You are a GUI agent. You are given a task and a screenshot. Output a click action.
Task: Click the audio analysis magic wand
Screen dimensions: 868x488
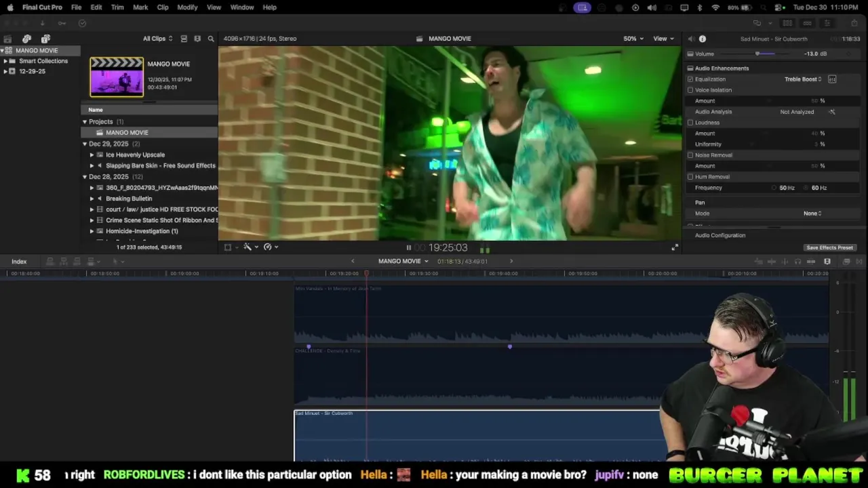coord(832,112)
